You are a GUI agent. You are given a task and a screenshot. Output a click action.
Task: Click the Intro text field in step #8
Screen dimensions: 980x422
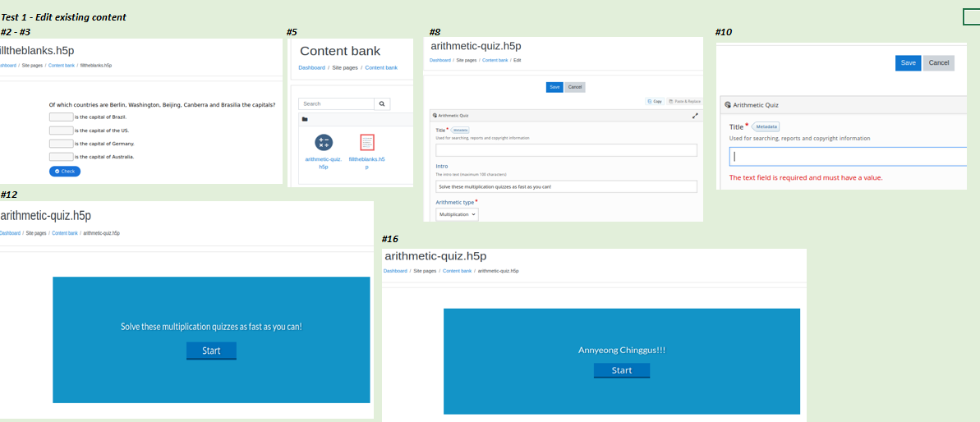coord(566,186)
